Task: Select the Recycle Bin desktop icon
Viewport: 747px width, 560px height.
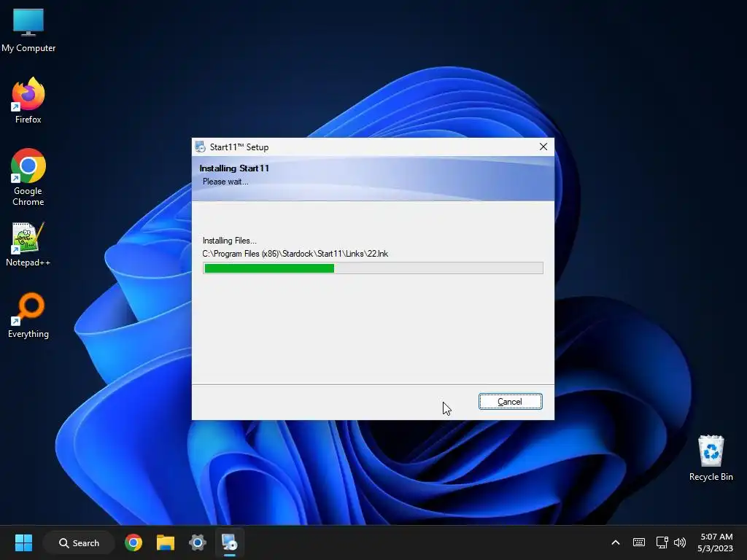Action: pos(711,458)
